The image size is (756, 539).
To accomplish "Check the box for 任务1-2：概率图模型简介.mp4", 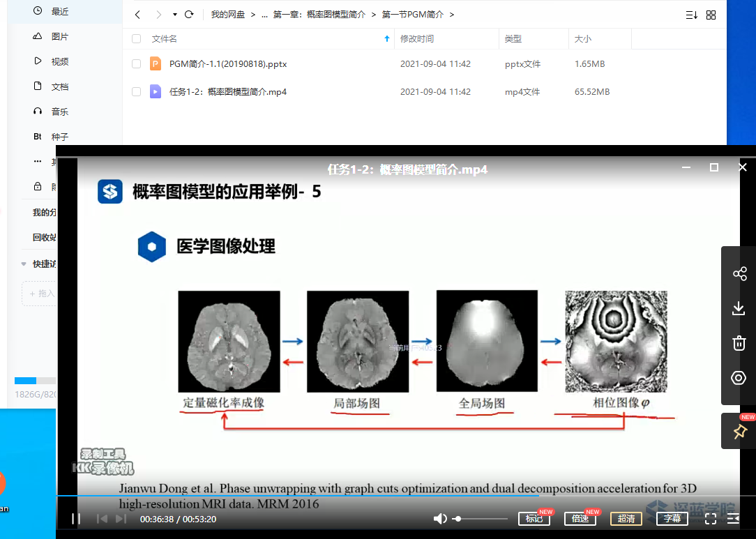I will tap(137, 91).
